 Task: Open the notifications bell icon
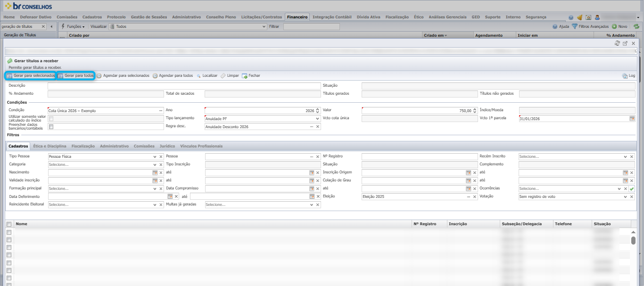click(579, 17)
